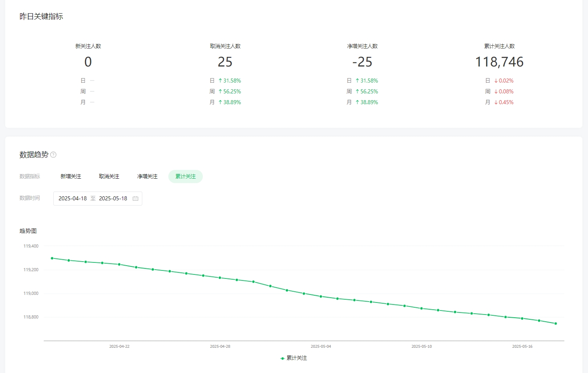Viewport: 588px width, 373px height.
Task: Select the 取消关注 metric tab
Action: pos(109,177)
